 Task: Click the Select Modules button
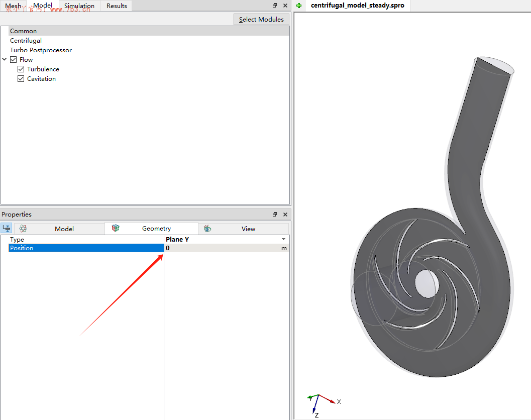pos(261,20)
